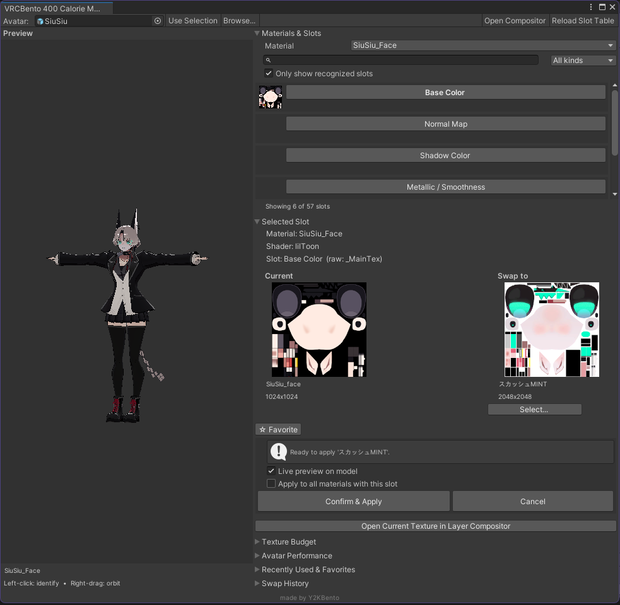The image size is (620, 605).
Task: Click the Confirm & Apply button
Action: click(x=353, y=501)
